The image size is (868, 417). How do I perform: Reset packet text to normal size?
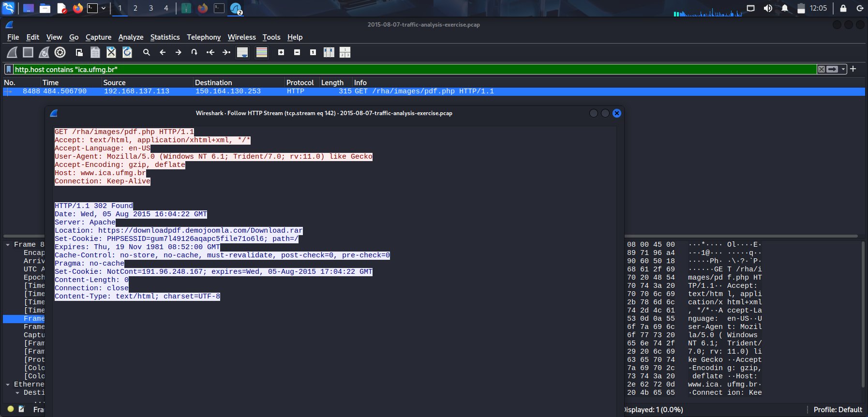[313, 52]
